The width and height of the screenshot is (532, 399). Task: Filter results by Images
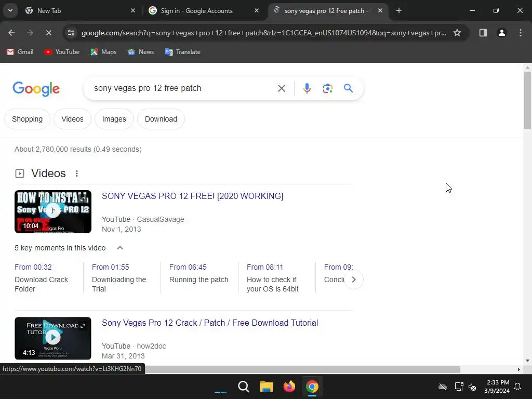tap(114, 119)
